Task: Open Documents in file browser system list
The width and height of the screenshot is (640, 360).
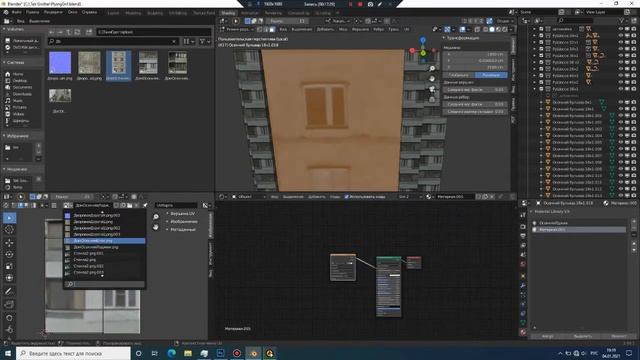Action: click(x=22, y=87)
